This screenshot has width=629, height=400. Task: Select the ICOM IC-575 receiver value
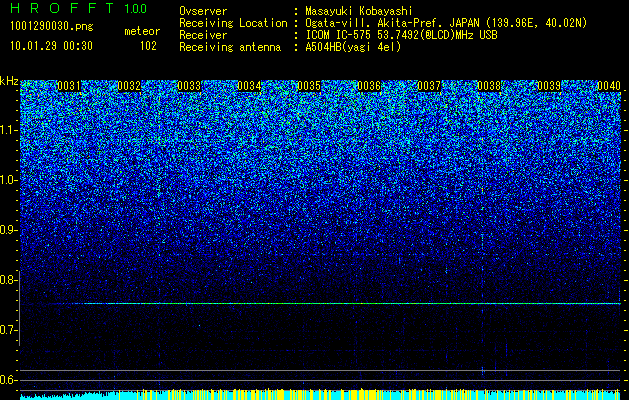(x=401, y=35)
